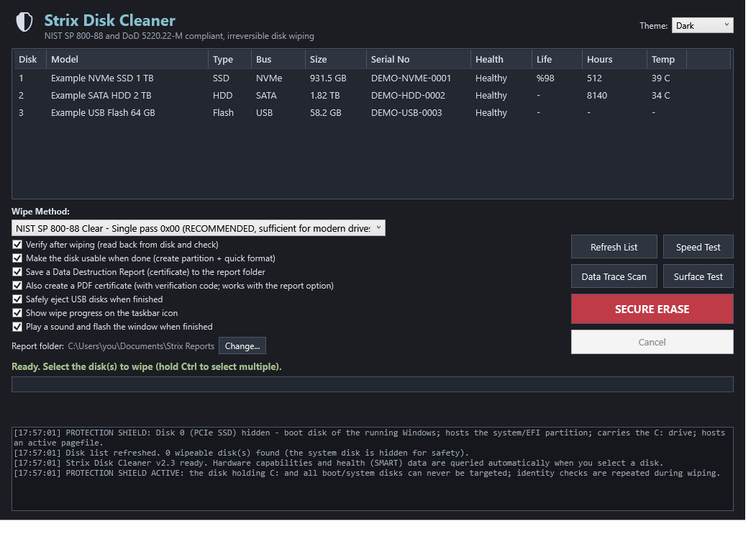Image resolution: width=756 pixels, height=547 pixels.
Task: Click the 512 hours value
Action: click(x=594, y=78)
